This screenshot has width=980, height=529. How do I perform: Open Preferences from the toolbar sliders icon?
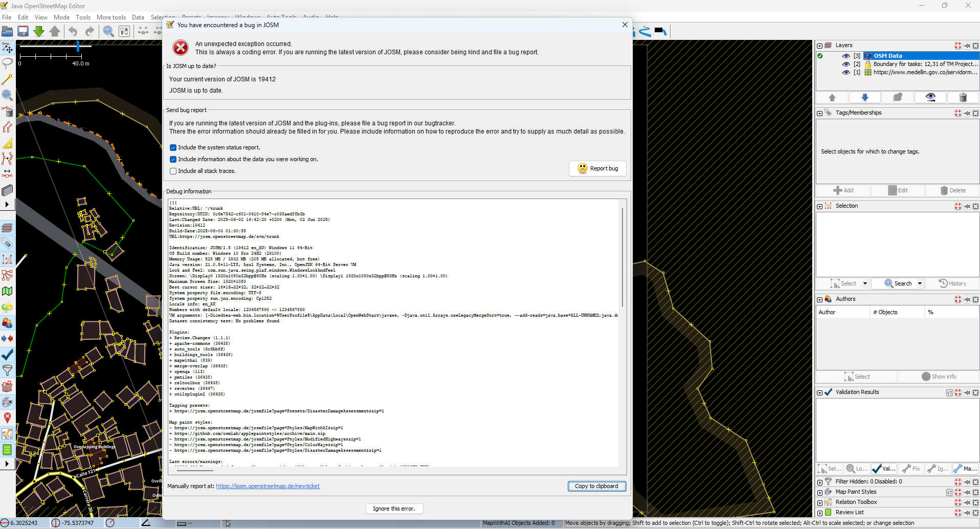(124, 31)
